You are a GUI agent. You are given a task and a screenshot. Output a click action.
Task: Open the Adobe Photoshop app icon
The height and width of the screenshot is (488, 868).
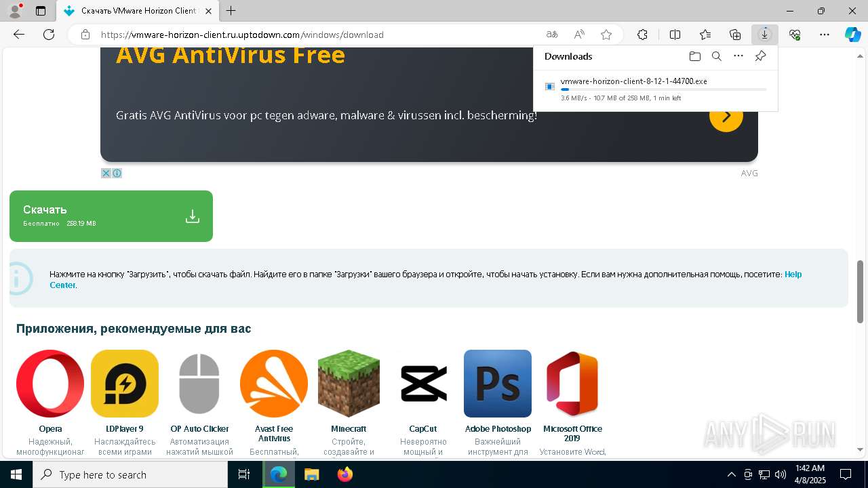[x=498, y=384]
